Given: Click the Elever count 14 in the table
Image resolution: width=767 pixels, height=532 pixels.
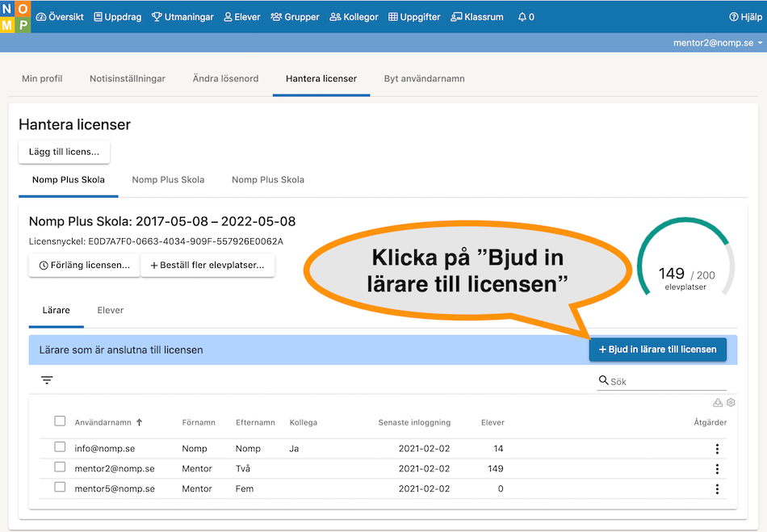Looking at the screenshot, I should pos(498,449).
